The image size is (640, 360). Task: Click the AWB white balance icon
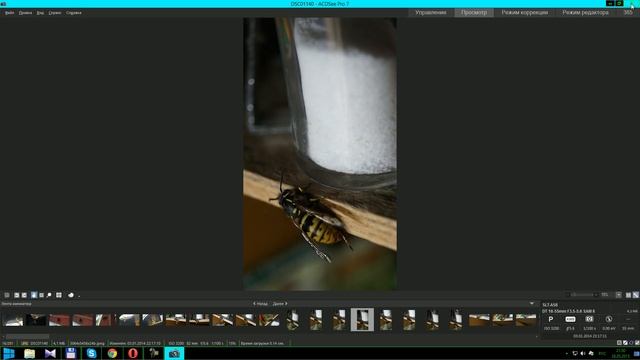pyautogui.click(x=570, y=319)
